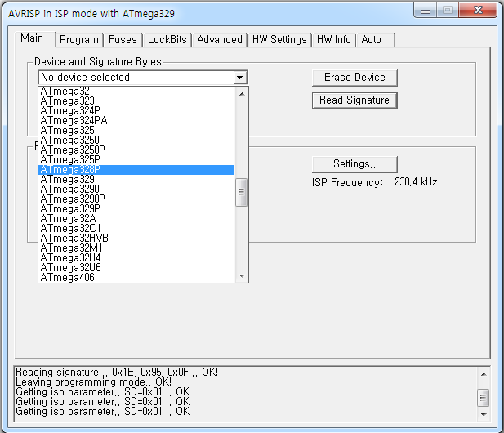
Task: Click the 'Reading signature' log line
Action: 117,373
